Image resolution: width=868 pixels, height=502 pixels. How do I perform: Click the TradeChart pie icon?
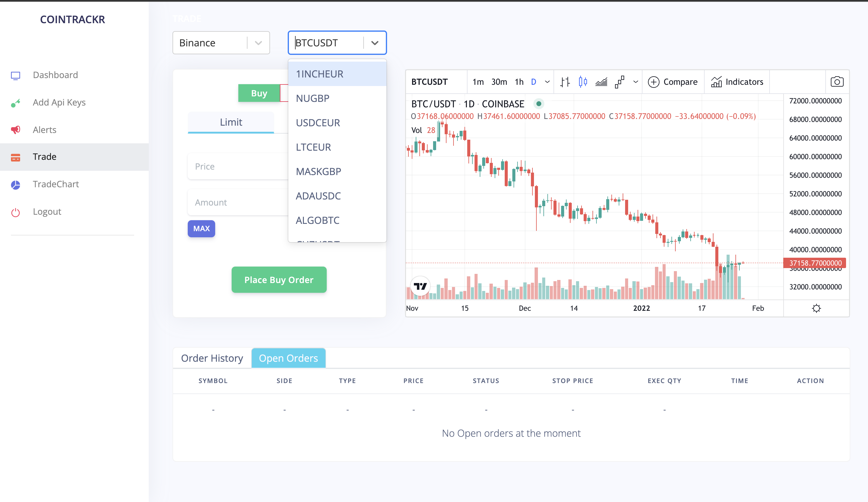[x=16, y=185]
